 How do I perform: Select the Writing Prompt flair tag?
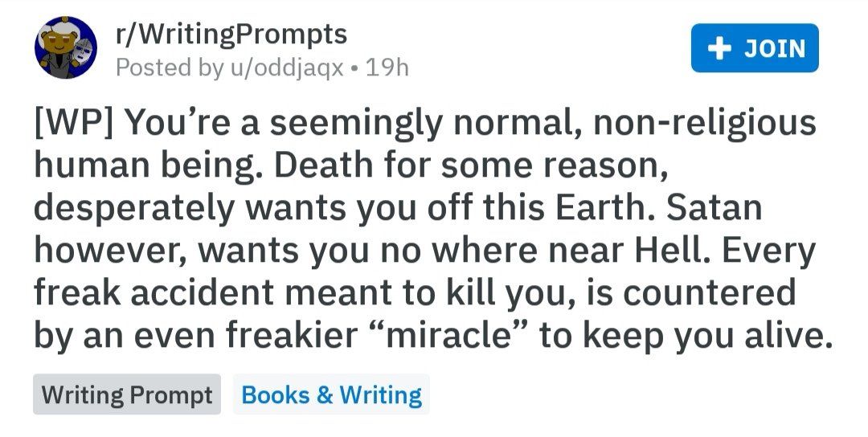127,394
